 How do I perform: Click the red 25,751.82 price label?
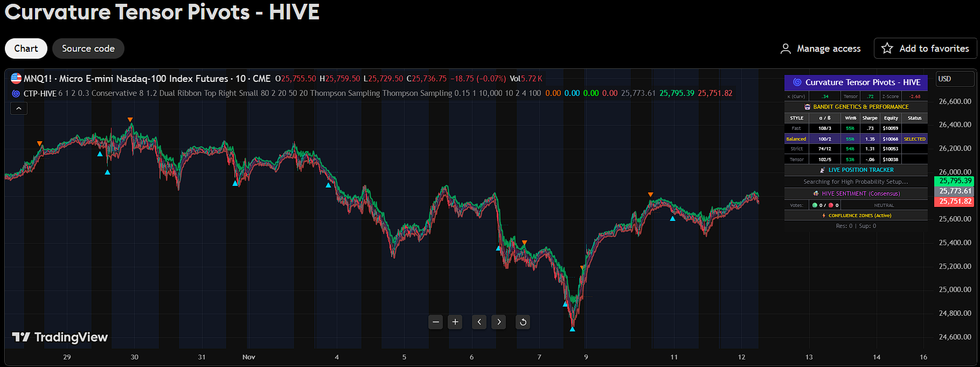point(955,202)
